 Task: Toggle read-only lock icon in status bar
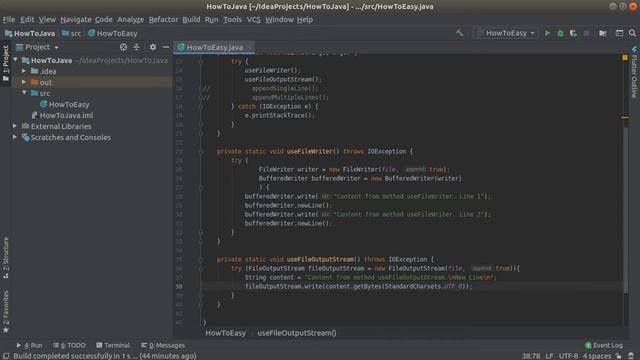(619, 356)
